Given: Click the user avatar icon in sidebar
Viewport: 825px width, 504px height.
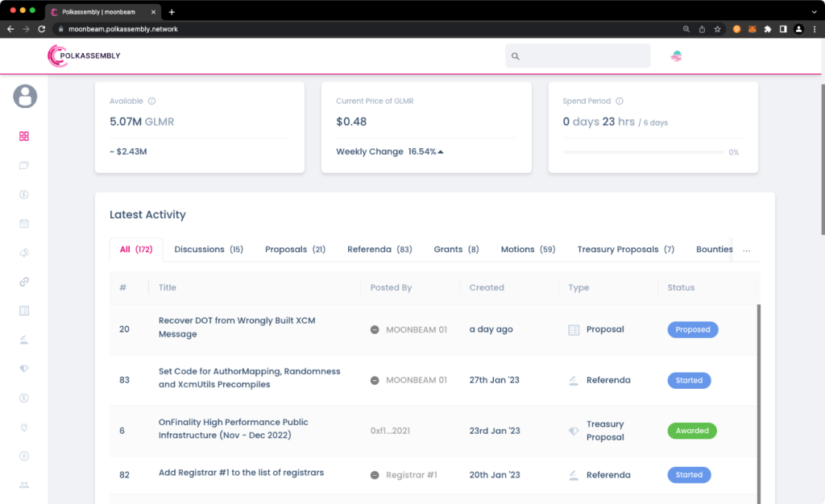Looking at the screenshot, I should click(x=25, y=96).
